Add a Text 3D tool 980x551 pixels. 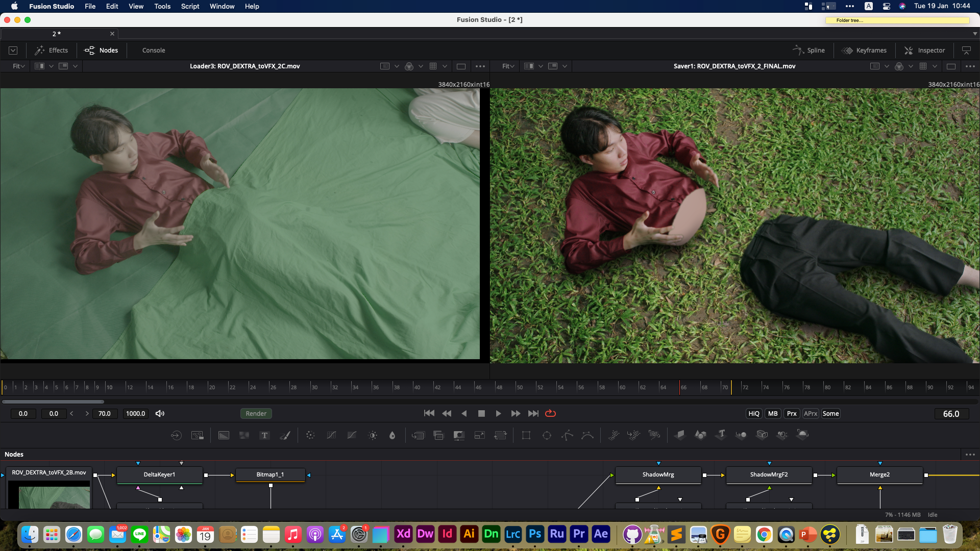pyautogui.click(x=721, y=435)
